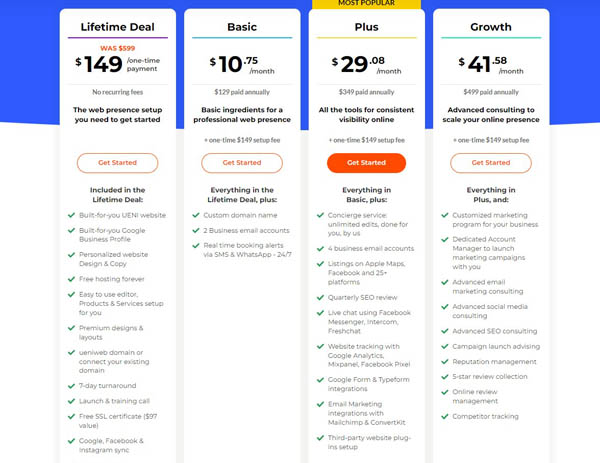Click checkmark beside Built-for-you UENI website
600x463 pixels.
pos(70,215)
